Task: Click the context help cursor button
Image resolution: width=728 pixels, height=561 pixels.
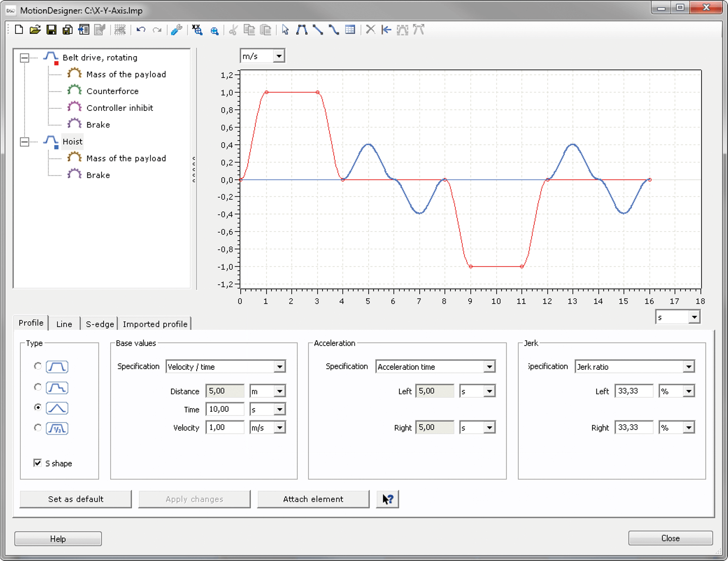Action: [388, 499]
